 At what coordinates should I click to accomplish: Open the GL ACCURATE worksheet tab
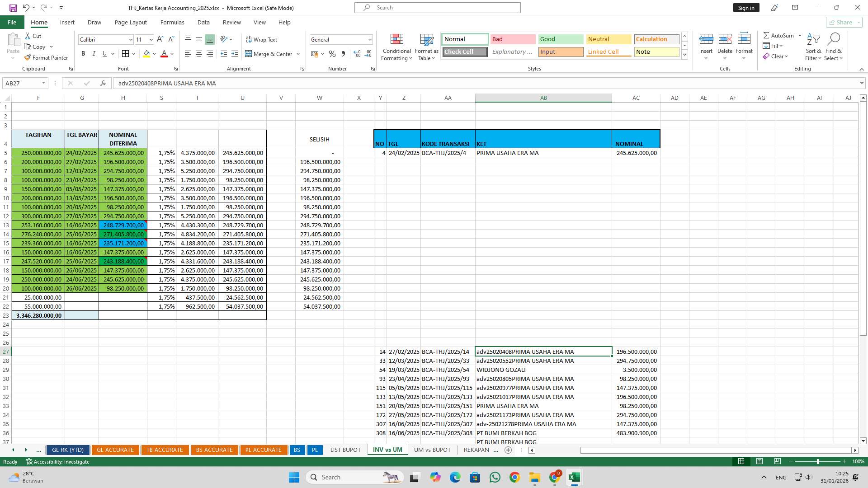pos(115,450)
